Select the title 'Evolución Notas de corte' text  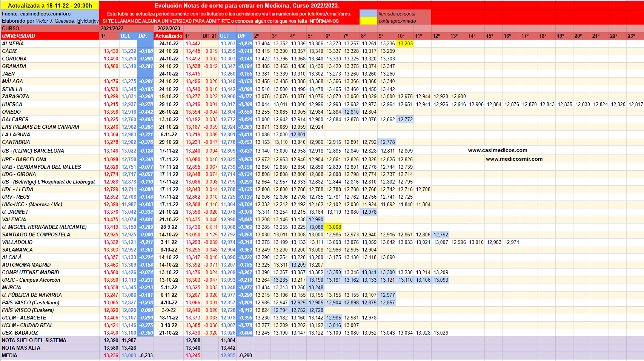click(x=247, y=6)
